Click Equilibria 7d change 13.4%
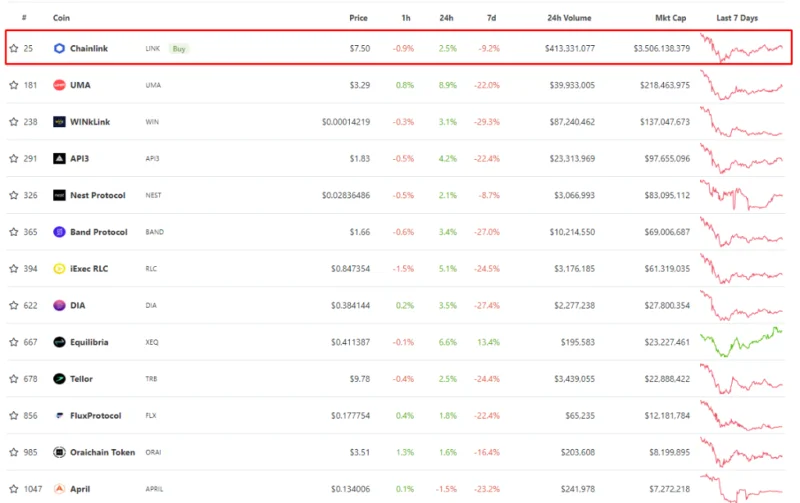Image resolution: width=800 pixels, height=503 pixels. coord(488,342)
